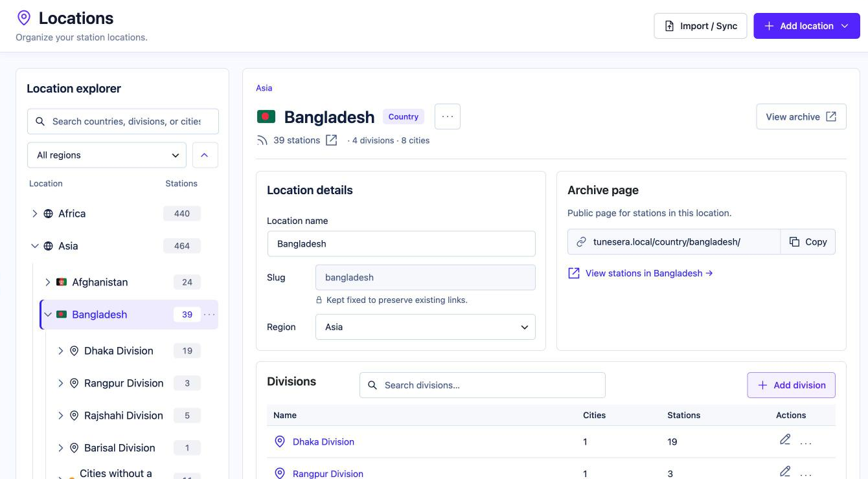Expand the Afghanistan country node

[47, 282]
